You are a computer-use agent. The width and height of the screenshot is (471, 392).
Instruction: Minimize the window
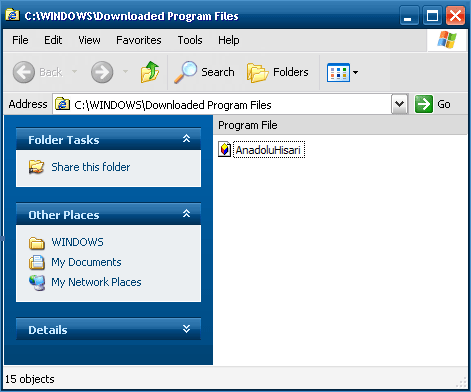pyautogui.click(x=409, y=16)
